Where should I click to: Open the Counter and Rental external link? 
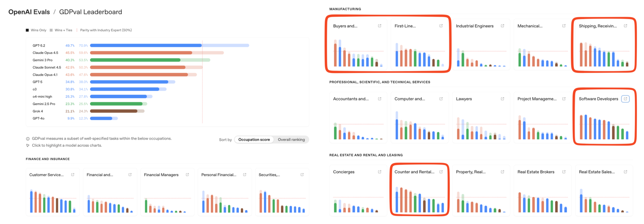coord(440,172)
